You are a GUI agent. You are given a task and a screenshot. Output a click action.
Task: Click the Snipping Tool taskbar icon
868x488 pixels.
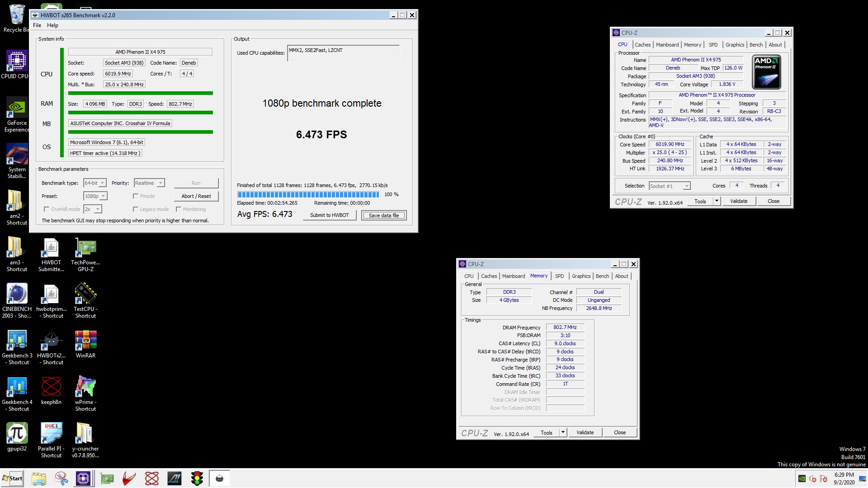tap(61, 479)
